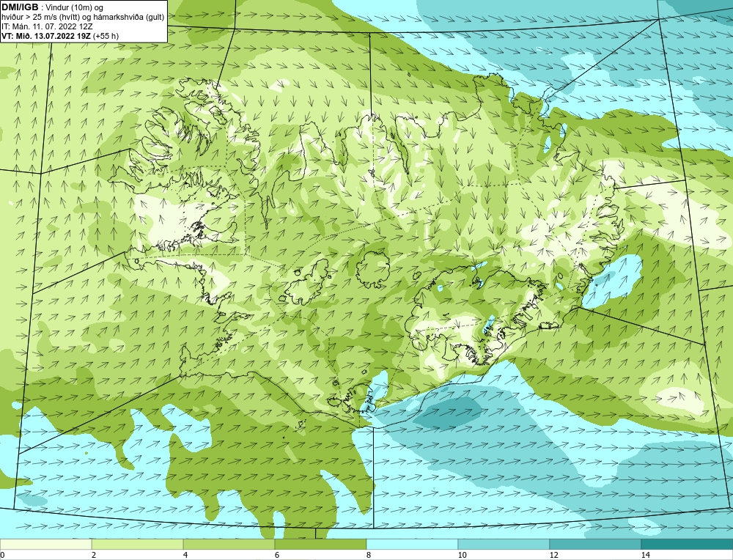Click the 6–8 m/s dark green legend swatch

click(321, 544)
